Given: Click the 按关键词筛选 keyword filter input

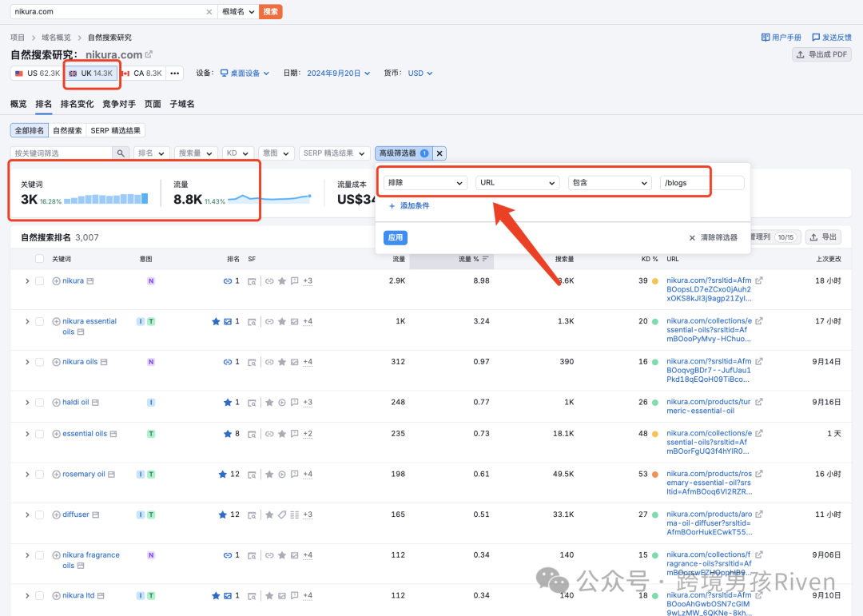Looking at the screenshot, I should point(61,153).
